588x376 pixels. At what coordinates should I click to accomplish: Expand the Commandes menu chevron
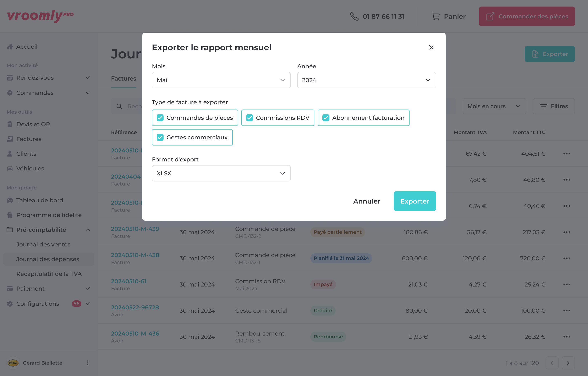88,93
